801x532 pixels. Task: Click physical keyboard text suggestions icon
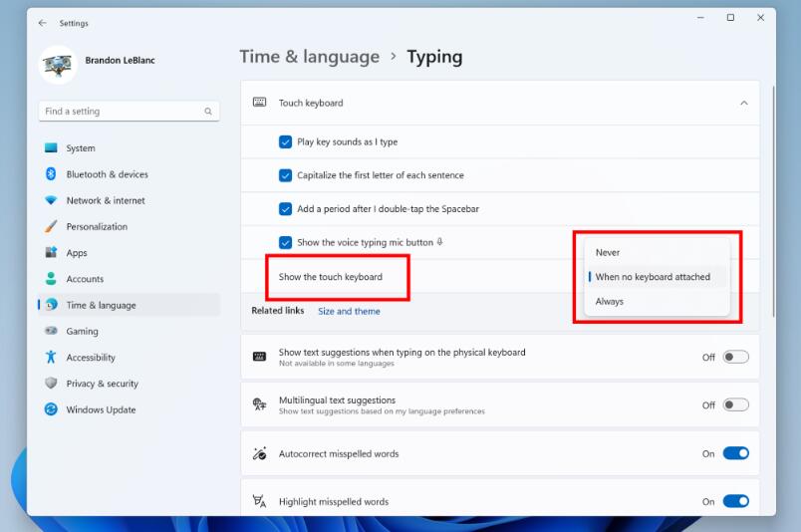point(259,357)
